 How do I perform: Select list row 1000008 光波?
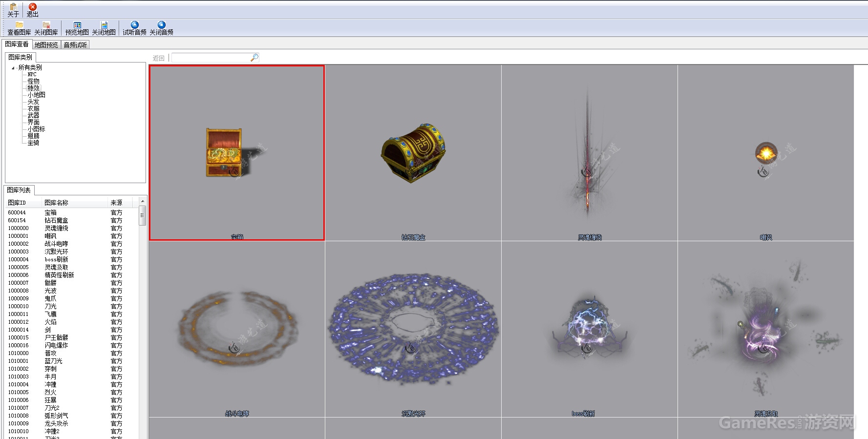click(x=72, y=291)
